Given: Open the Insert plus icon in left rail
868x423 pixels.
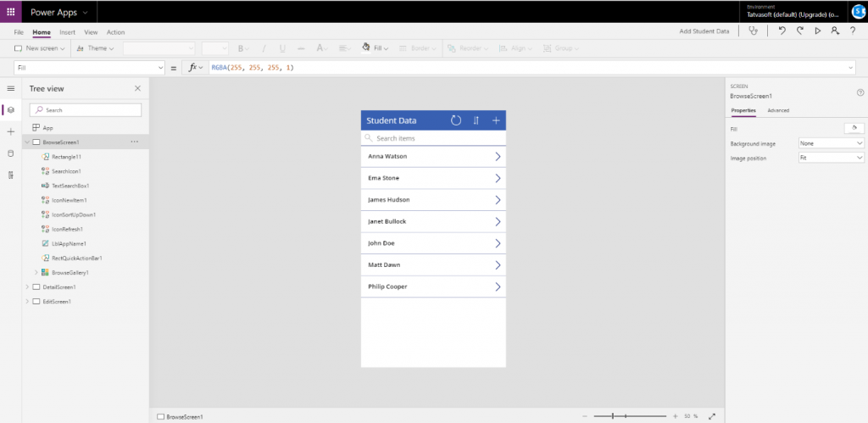Looking at the screenshot, I should tap(10, 131).
